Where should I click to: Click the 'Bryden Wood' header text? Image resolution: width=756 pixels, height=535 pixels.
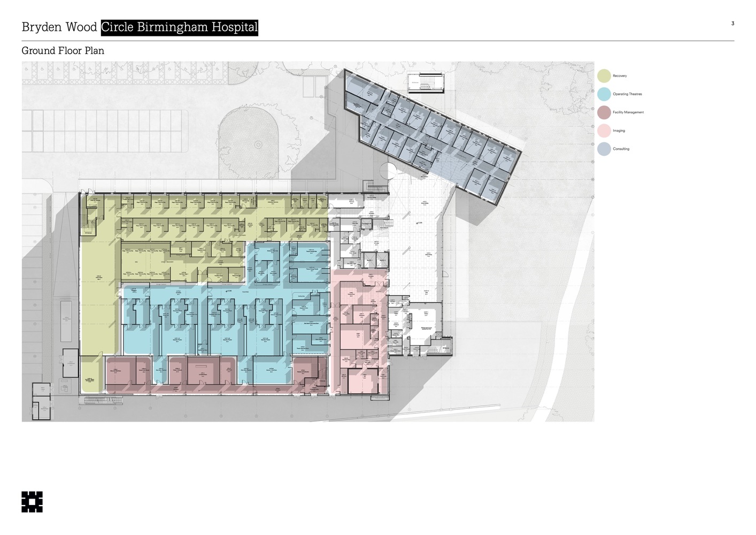59,27
